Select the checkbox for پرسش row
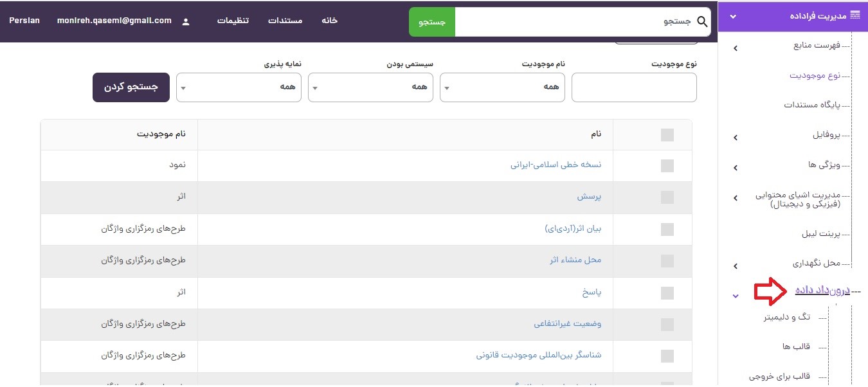Image resolution: width=868 pixels, height=387 pixels. pyautogui.click(x=667, y=197)
